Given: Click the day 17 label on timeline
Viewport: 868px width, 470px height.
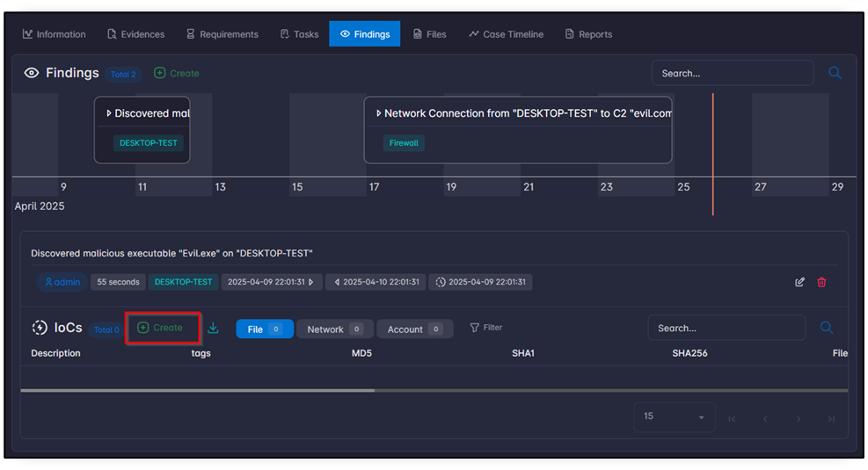Looking at the screenshot, I should point(375,187).
